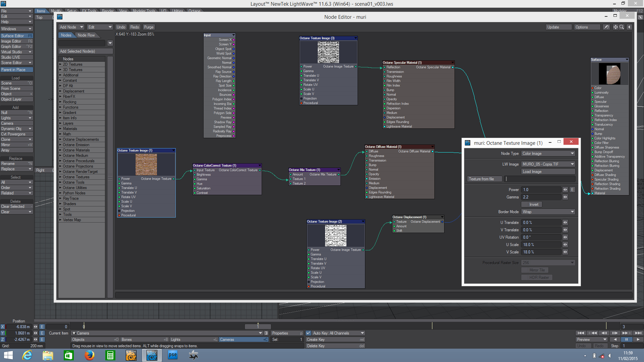Click the pan arrows icon in Node Editor
Screen dimensions: 644x362
615,27
